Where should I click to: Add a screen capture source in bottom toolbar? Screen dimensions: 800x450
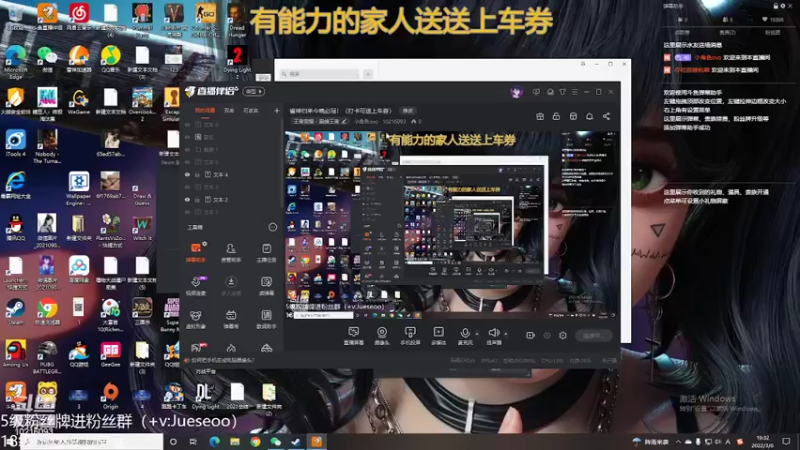[354, 336]
